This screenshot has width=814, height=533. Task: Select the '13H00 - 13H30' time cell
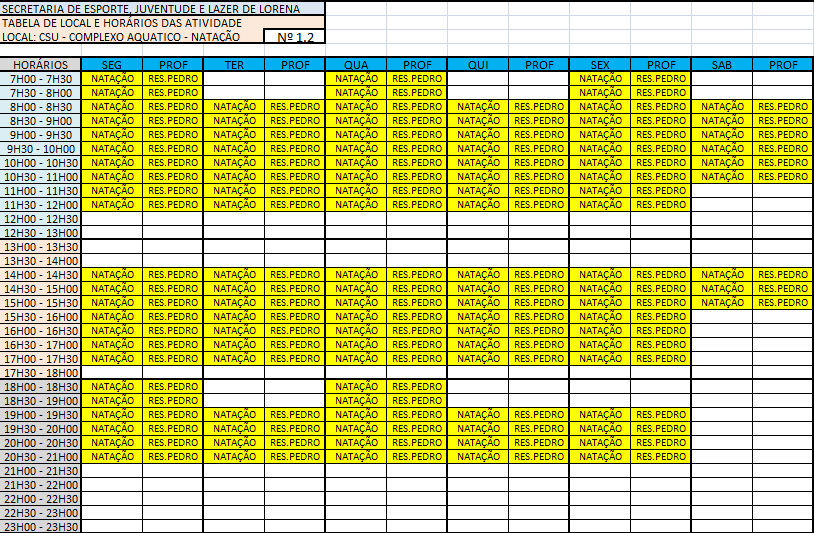click(x=40, y=247)
